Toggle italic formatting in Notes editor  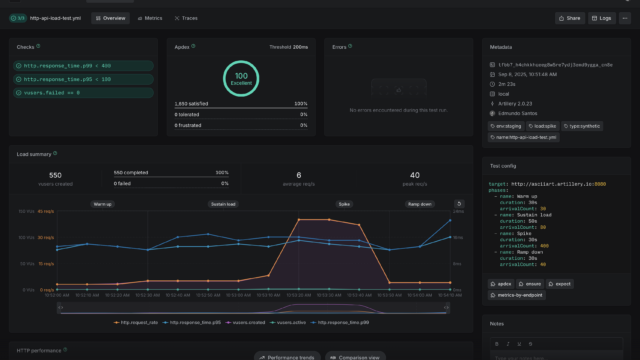click(x=508, y=344)
